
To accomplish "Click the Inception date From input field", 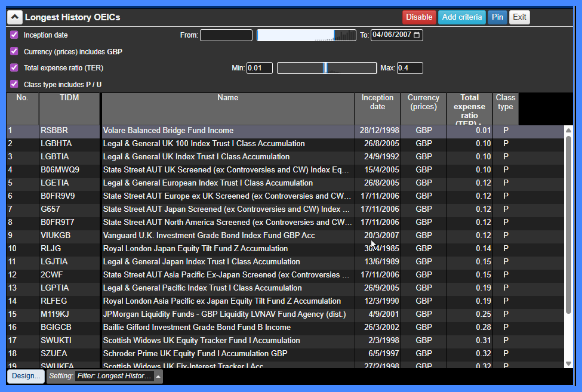I will pyautogui.click(x=226, y=35).
